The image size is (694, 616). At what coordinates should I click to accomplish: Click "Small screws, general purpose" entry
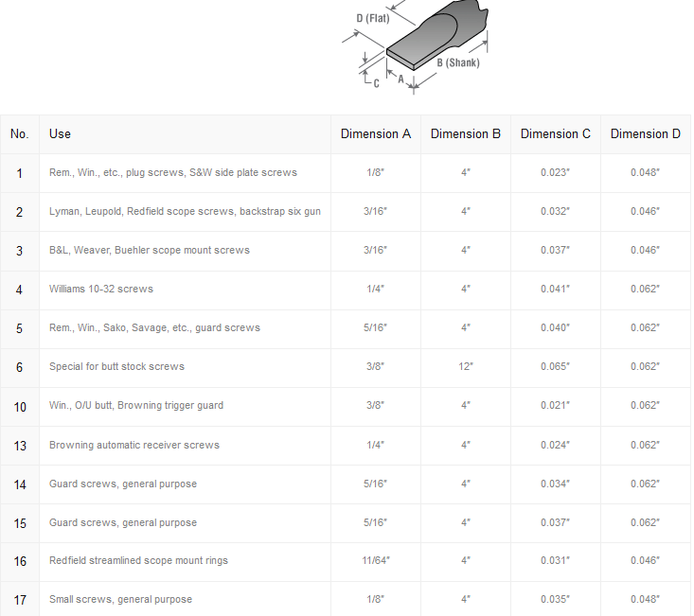point(120,599)
